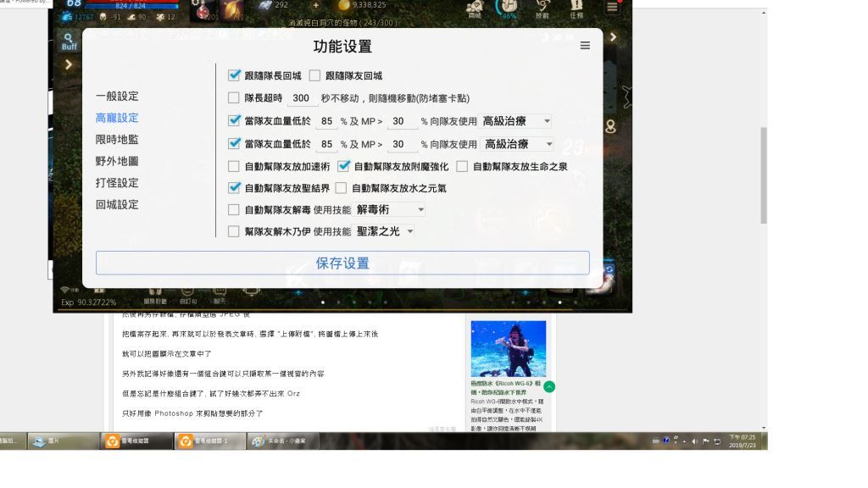Enable 自動幫隊友解毒 checkbox
The image size is (868, 488).
click(x=235, y=209)
